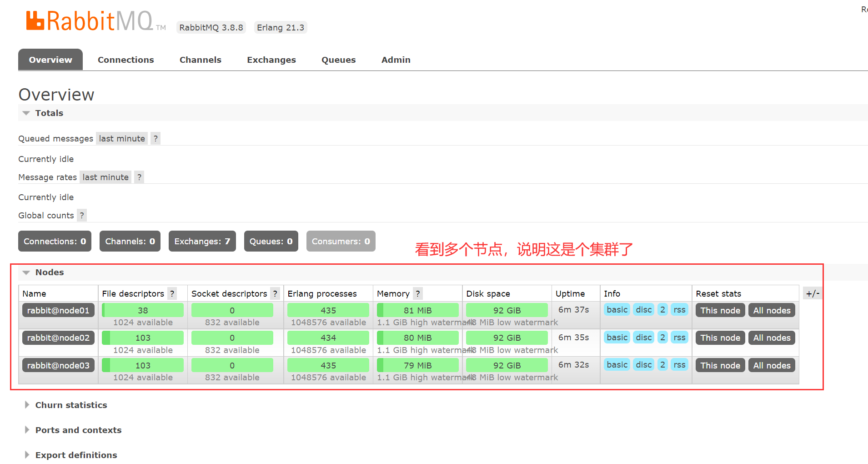The height and width of the screenshot is (464, 868).
Task: Reset stats for This node on node03
Action: 720,365
